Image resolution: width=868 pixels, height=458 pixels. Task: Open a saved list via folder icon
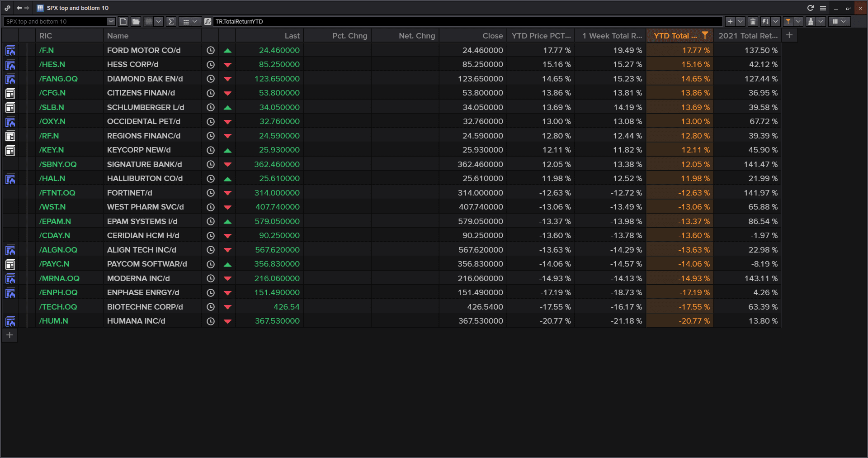pyautogui.click(x=136, y=21)
